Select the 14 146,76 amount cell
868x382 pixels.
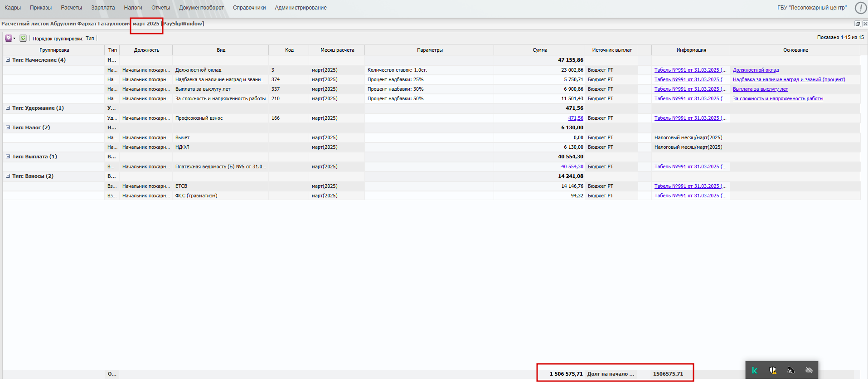pyautogui.click(x=539, y=186)
